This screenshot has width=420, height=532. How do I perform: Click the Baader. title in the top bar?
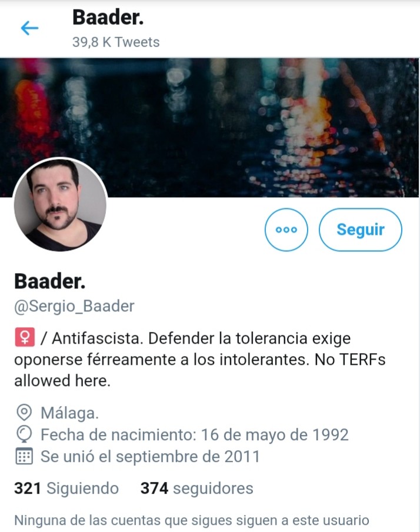(108, 17)
